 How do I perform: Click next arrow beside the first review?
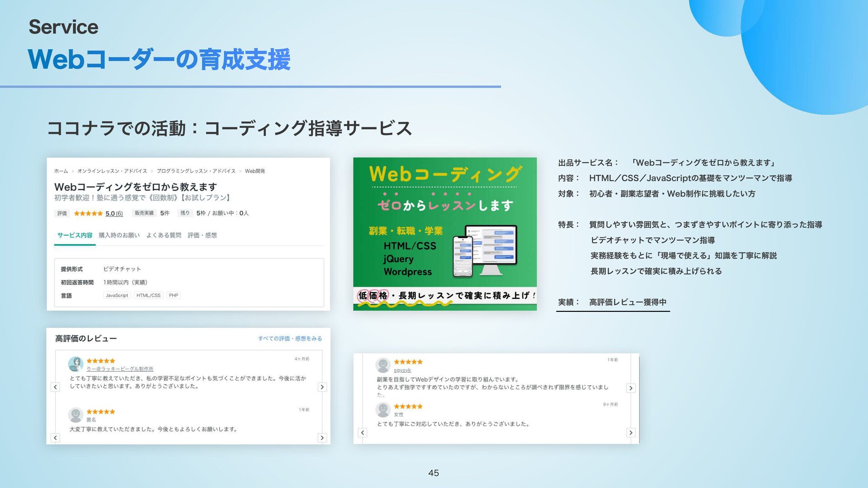[x=322, y=387]
